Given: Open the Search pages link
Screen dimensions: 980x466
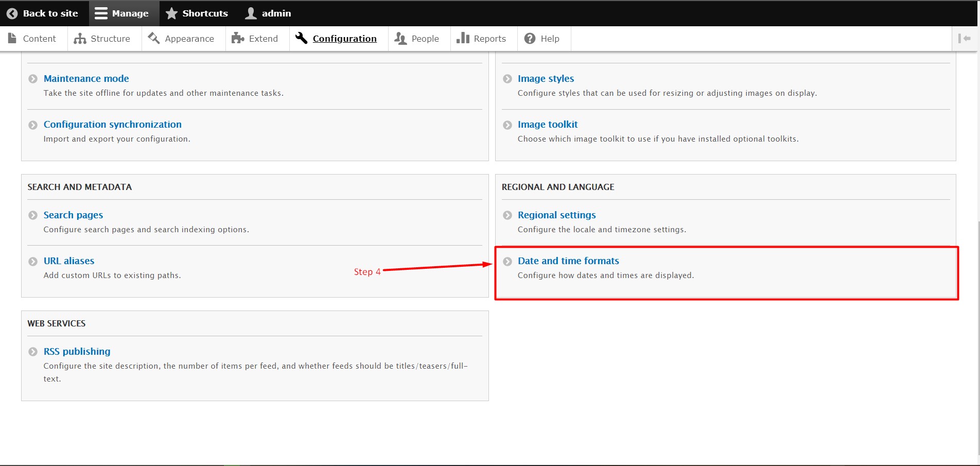Looking at the screenshot, I should click(x=73, y=215).
